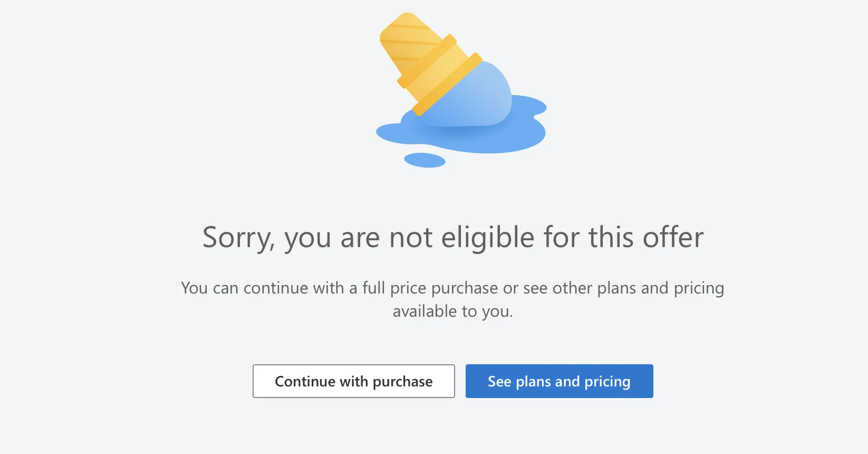Click the full price purchase description text
Screen dimensions: 868x454
[453, 299]
